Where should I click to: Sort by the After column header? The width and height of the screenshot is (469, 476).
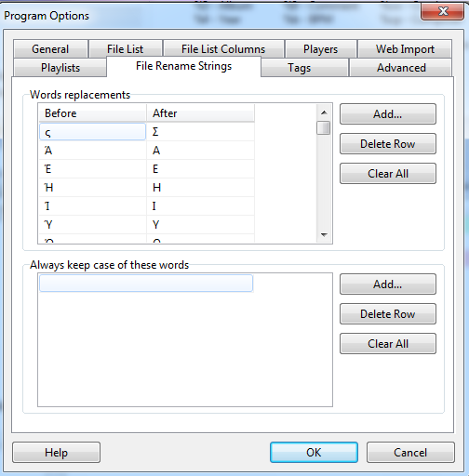pos(200,113)
